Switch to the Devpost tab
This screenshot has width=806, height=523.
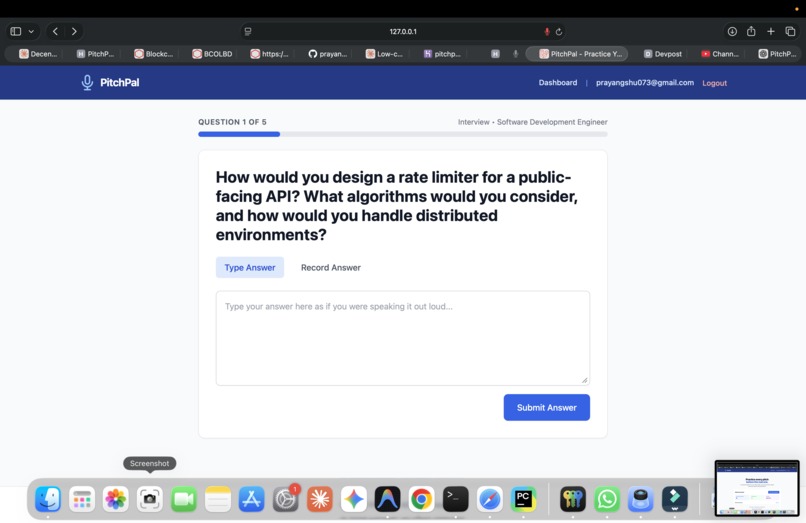pos(663,53)
